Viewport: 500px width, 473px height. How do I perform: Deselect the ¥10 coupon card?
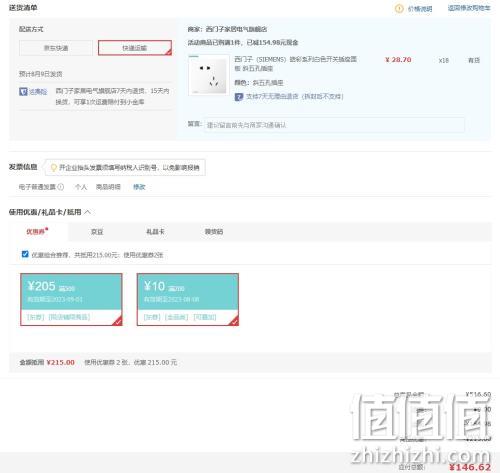tap(188, 299)
